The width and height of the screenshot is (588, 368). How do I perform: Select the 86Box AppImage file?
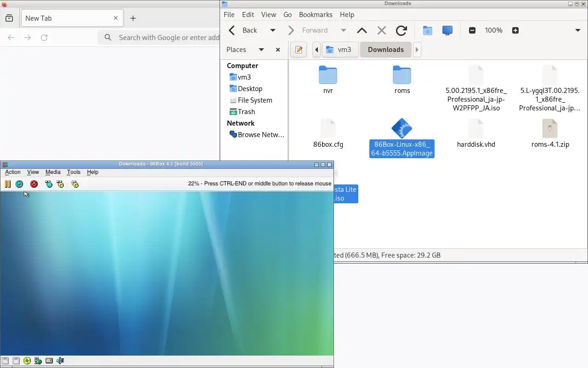click(402, 138)
